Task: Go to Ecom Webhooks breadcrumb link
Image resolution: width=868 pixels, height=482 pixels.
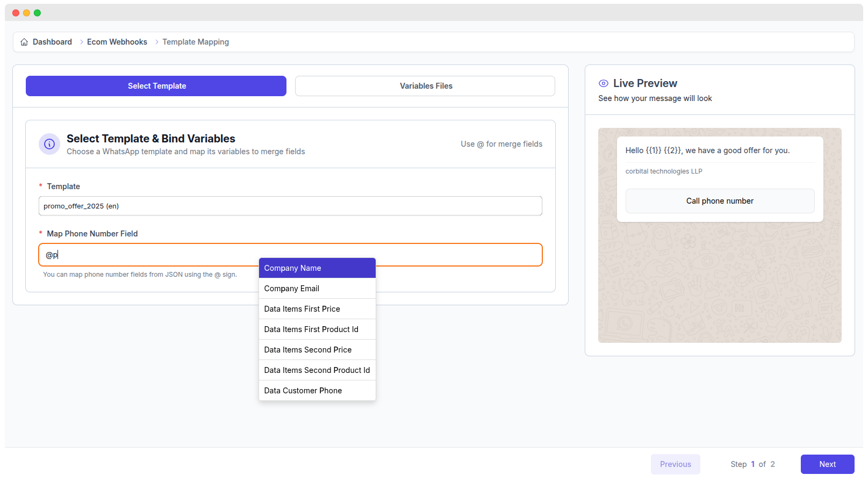Action: point(117,42)
